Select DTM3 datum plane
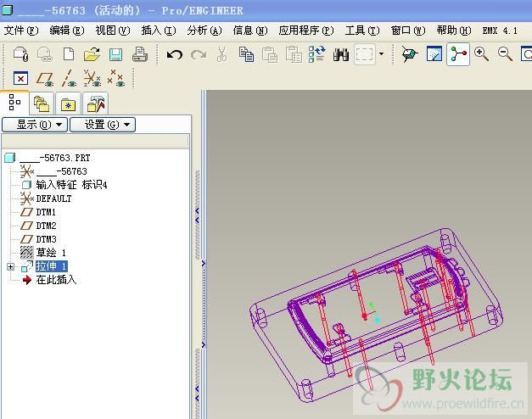532x419 pixels. pyautogui.click(x=38, y=239)
